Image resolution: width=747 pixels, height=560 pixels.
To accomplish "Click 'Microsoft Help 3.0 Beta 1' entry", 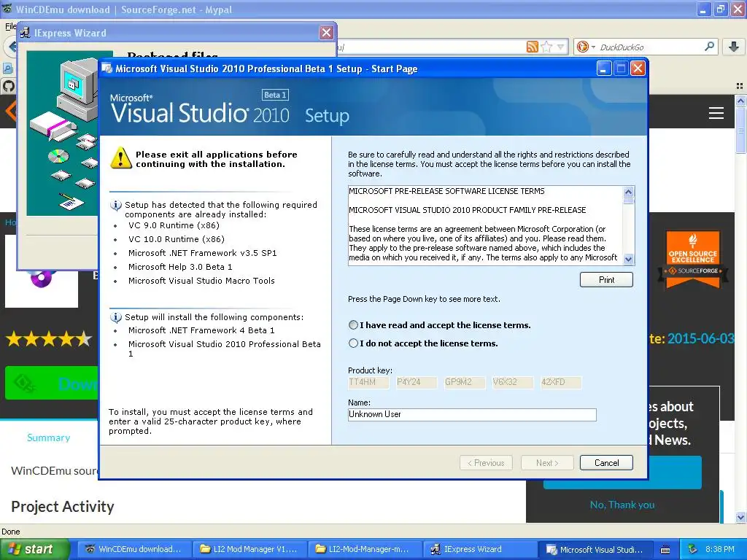I will 180,267.
